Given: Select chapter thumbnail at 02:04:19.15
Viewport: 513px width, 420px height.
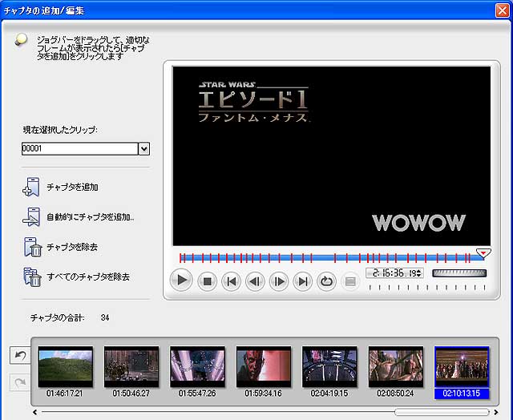Looking at the screenshot, I should coord(329,366).
